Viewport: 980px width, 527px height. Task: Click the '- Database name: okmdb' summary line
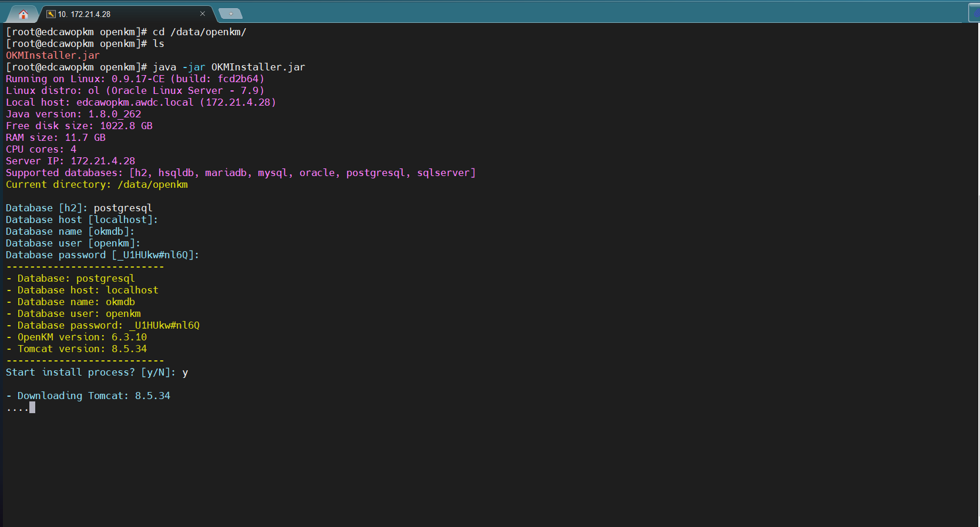tap(70, 302)
